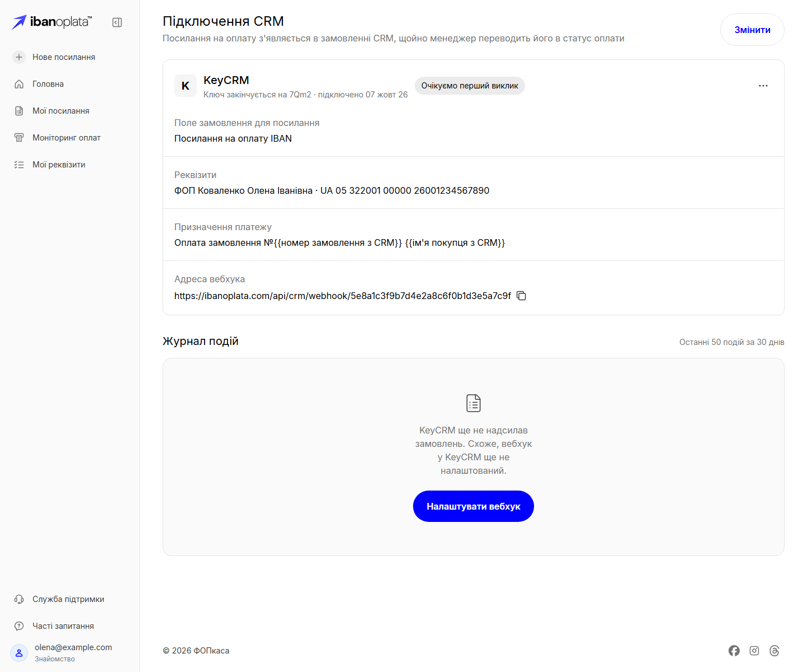Image resolution: width=807 pixels, height=672 pixels.
Task: Click the user avatar icon
Action: (x=19, y=653)
